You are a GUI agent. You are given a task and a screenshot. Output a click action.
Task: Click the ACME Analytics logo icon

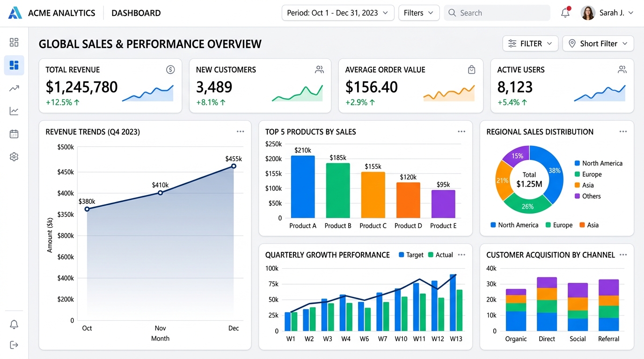(15, 13)
